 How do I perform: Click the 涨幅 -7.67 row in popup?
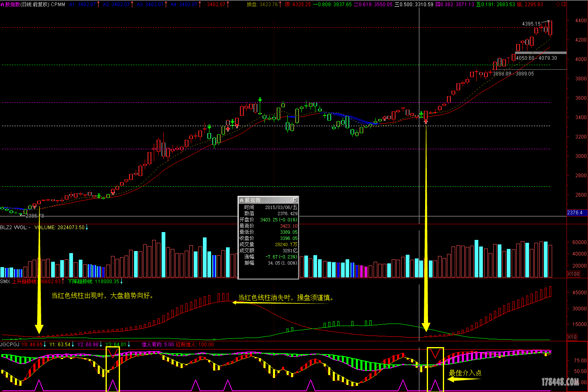[268, 256]
